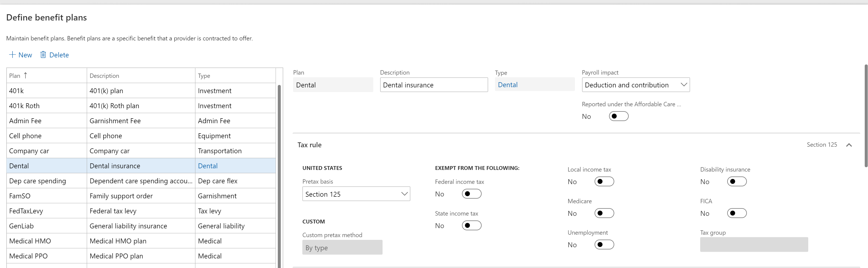Sort by the Description column header
The width and height of the screenshot is (868, 268).
point(141,76)
